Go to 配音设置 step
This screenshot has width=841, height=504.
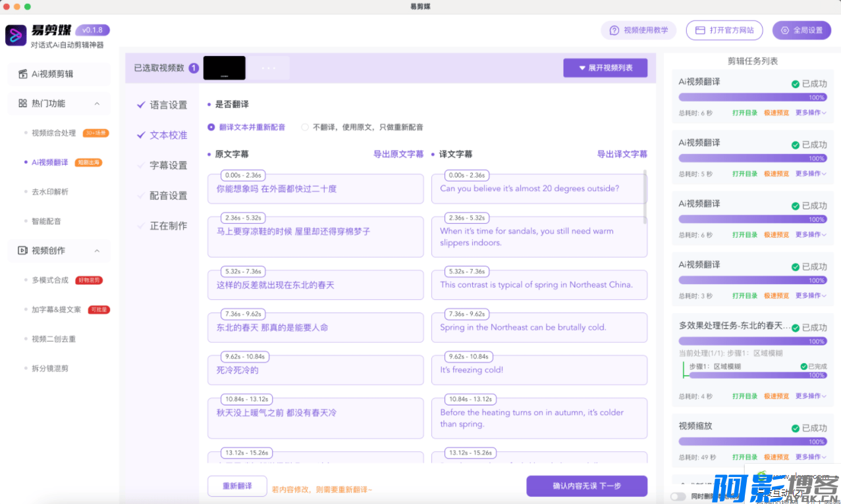169,195
